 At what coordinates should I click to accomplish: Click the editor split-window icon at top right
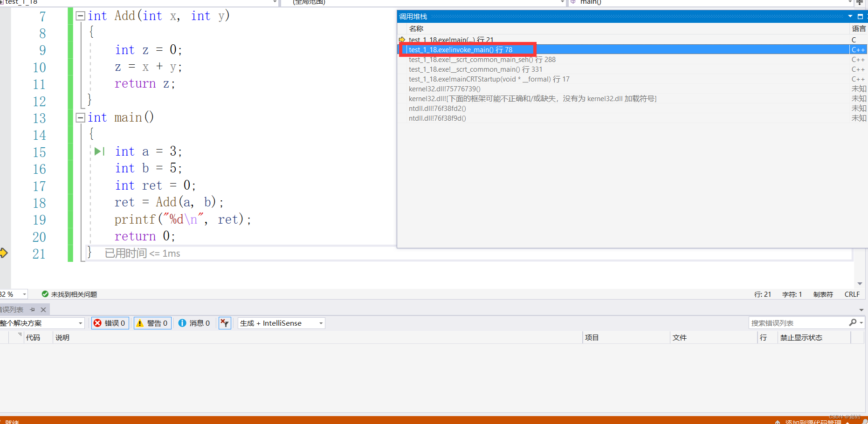tap(860, 2)
